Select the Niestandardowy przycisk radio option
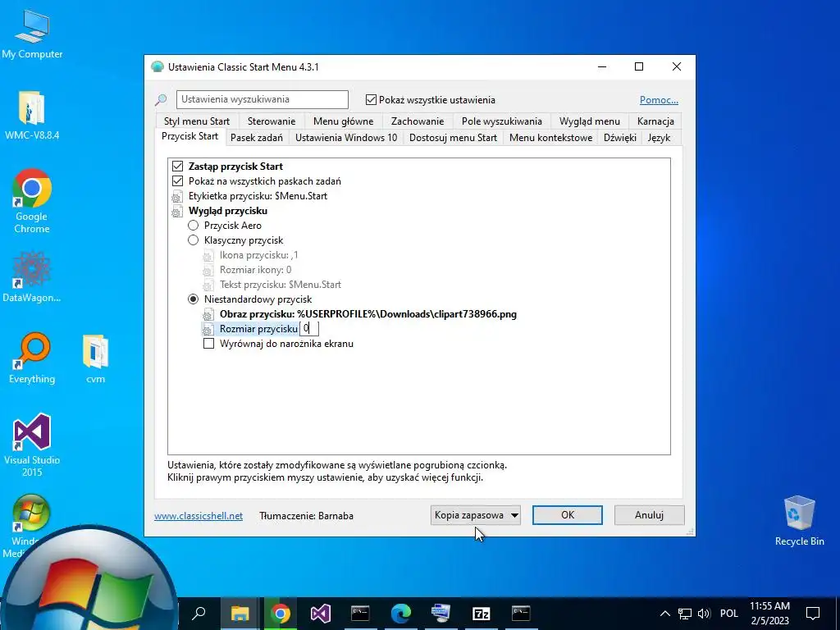This screenshot has width=840, height=630. click(193, 299)
